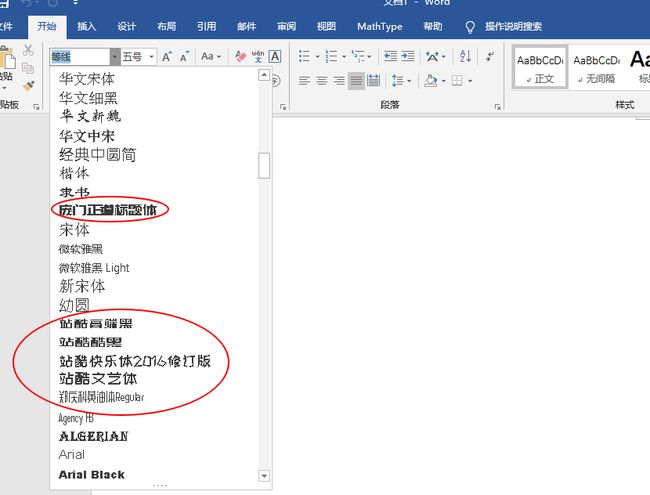Clear all formatting eraser icon
This screenshot has height=495, width=650.
240,56
